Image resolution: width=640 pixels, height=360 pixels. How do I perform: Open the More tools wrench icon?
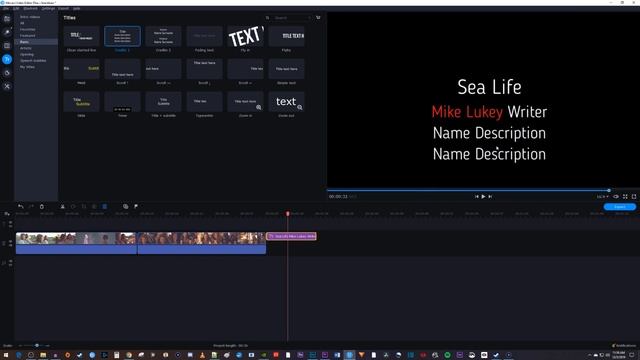tap(7, 87)
